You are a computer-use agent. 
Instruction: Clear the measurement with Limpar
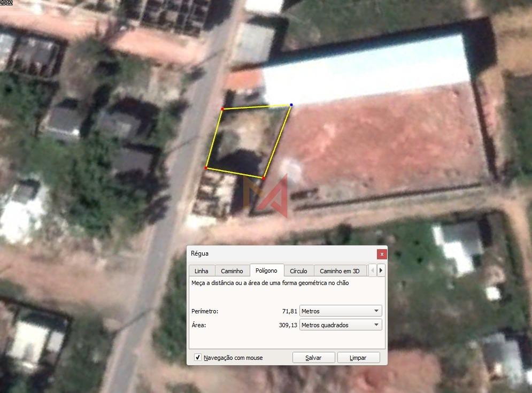[358, 358]
